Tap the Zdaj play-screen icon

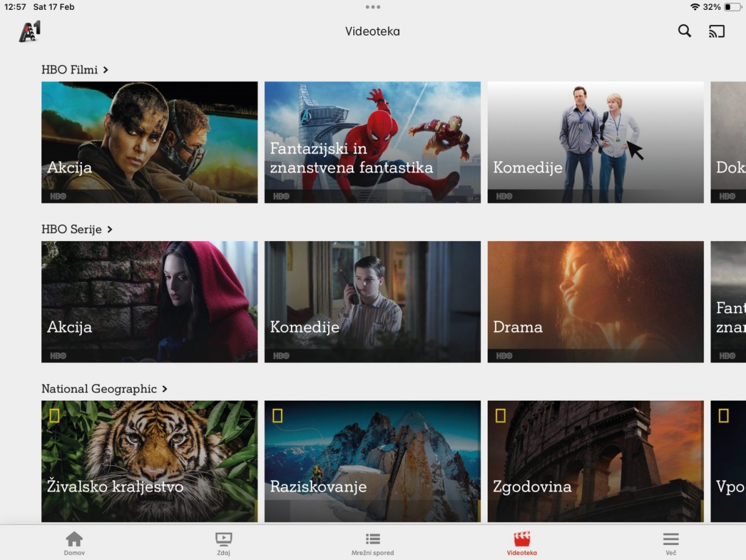(224, 539)
